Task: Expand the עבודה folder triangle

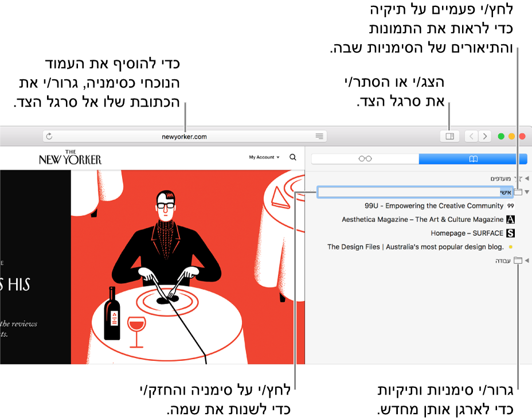Action: [527, 260]
